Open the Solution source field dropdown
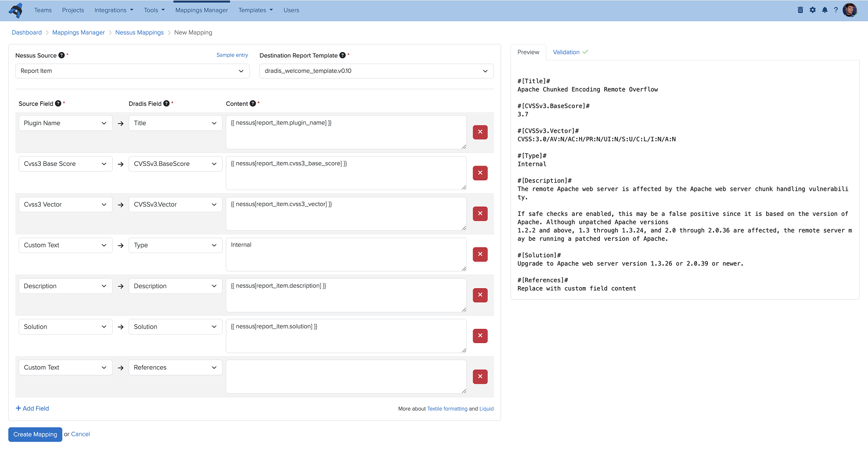The image size is (868, 454). [x=65, y=327]
